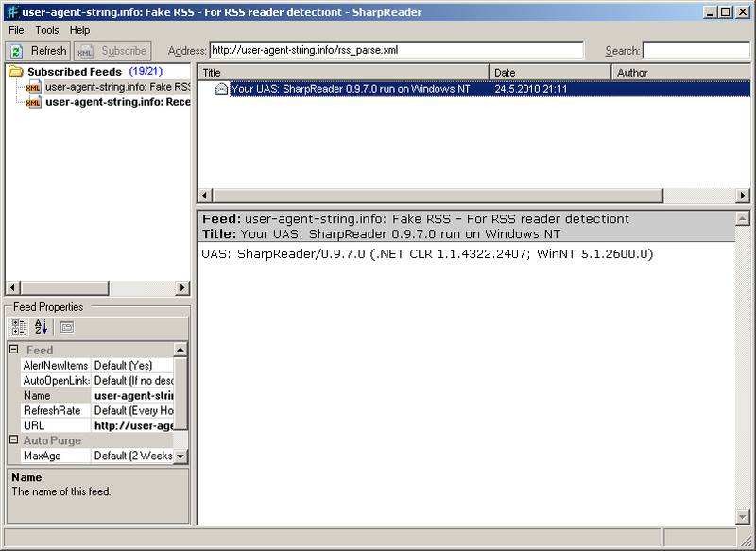Select the RefreshRate property row
This screenshot has height=551, width=756.
tap(97, 410)
